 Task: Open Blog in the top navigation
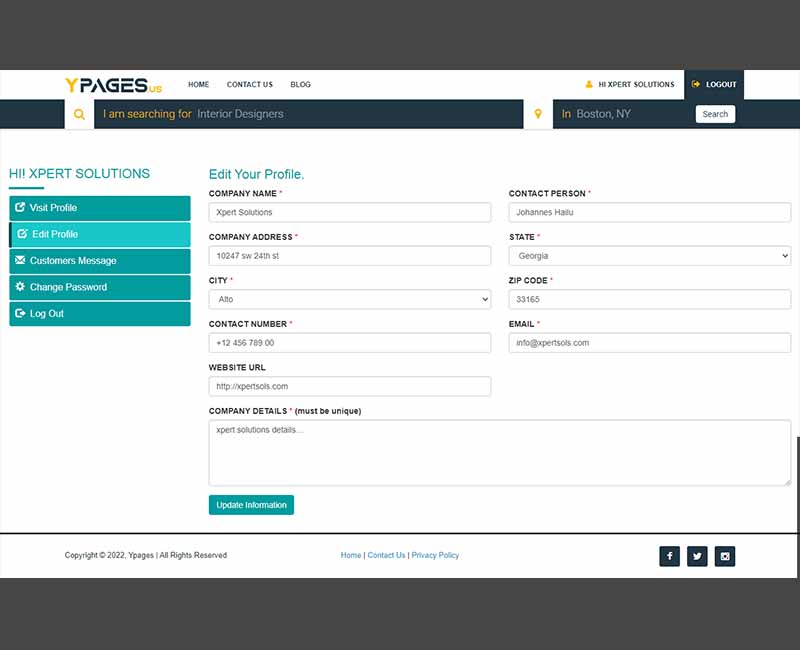coord(301,85)
